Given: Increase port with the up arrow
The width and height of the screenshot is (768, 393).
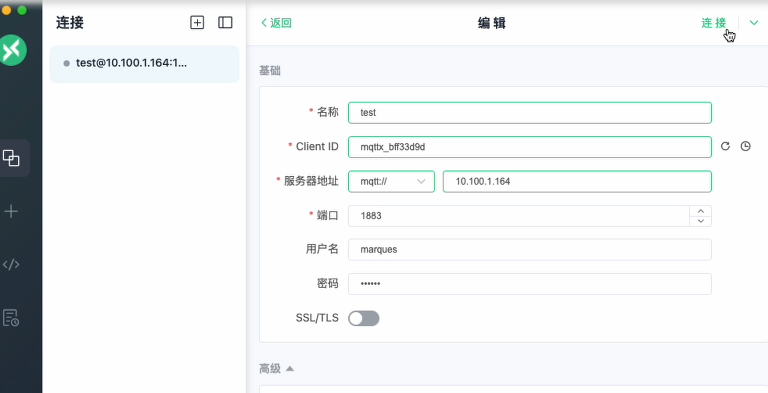Looking at the screenshot, I should pyautogui.click(x=700, y=211).
